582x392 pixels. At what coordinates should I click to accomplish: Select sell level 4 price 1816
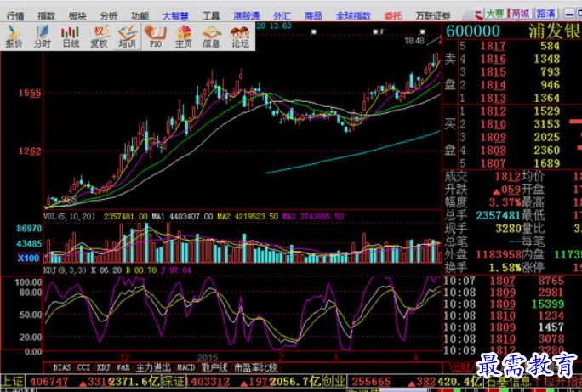[493, 59]
